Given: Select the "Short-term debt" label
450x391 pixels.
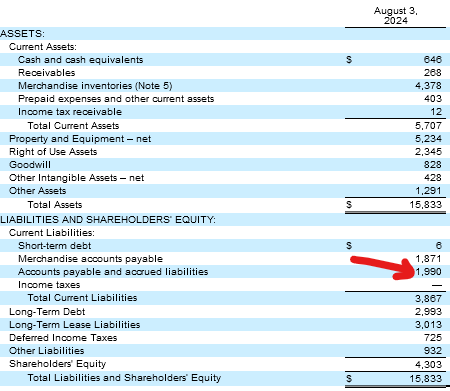Looking at the screenshot, I should coord(54,246).
